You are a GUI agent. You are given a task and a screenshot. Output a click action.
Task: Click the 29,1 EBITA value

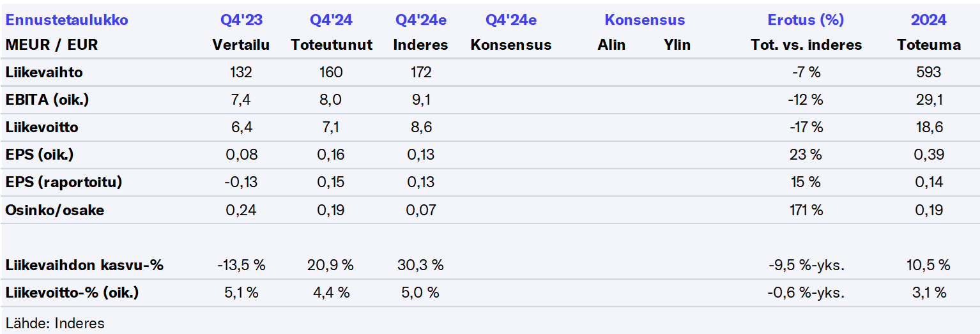[x=928, y=100]
